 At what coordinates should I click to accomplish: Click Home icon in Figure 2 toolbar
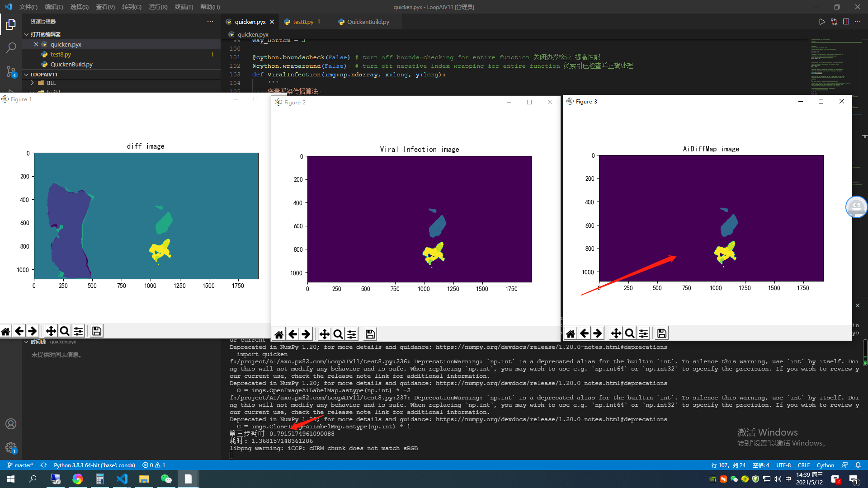279,334
